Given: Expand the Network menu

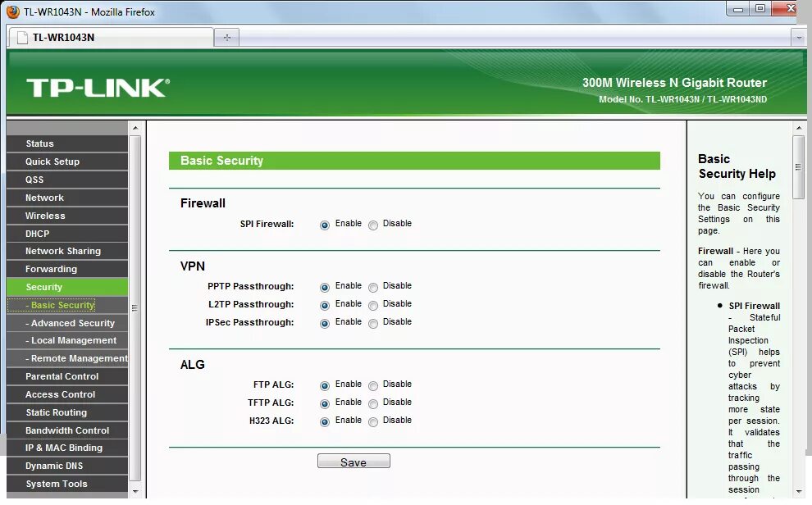Looking at the screenshot, I should pyautogui.click(x=67, y=198).
